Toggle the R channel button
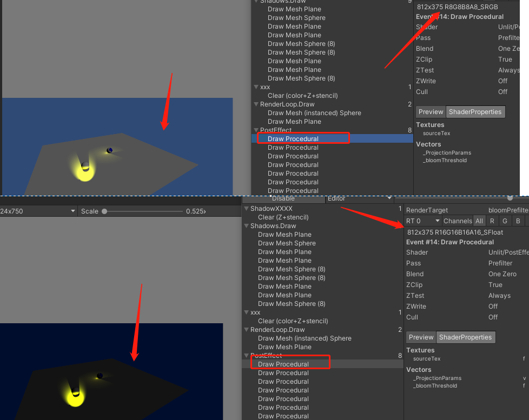The height and width of the screenshot is (420, 529). pos(492,221)
